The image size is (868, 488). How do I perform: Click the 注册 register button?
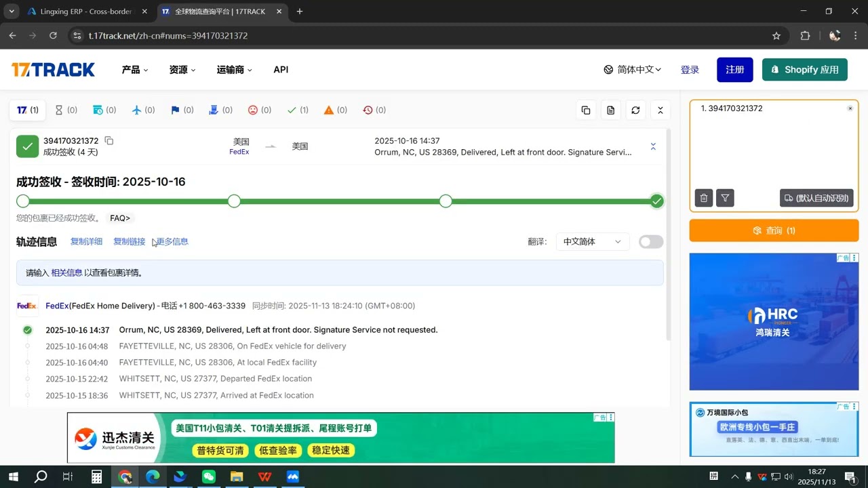(735, 70)
